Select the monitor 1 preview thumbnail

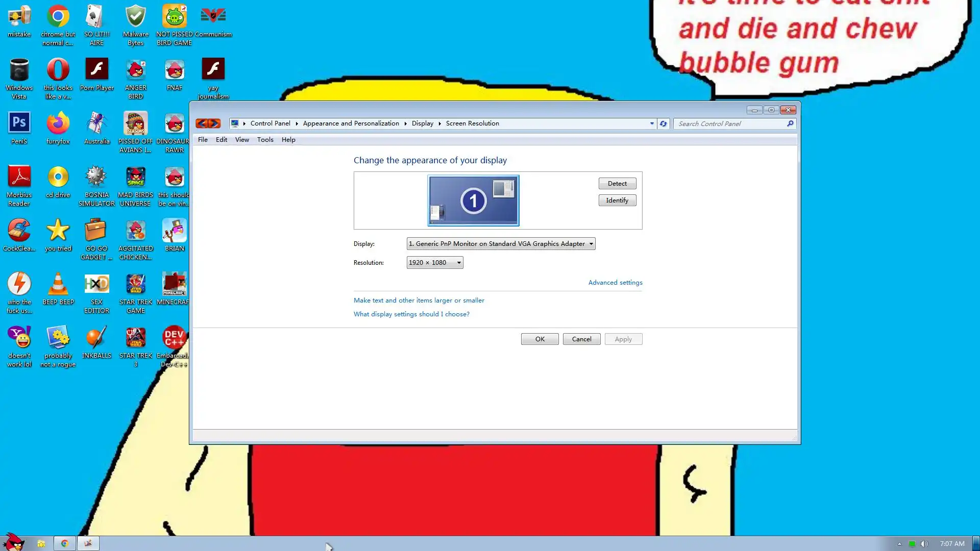click(x=473, y=201)
